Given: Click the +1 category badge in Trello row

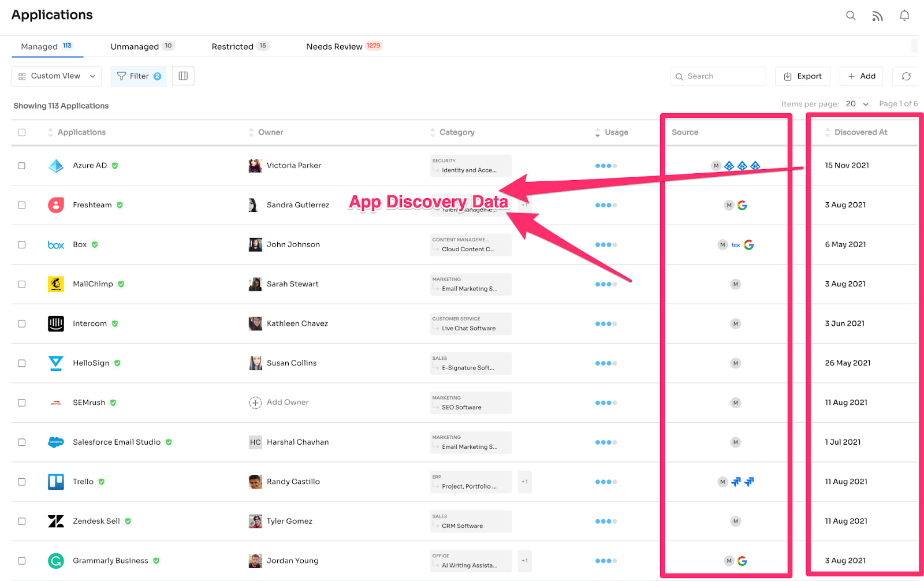Looking at the screenshot, I should click(x=524, y=482).
